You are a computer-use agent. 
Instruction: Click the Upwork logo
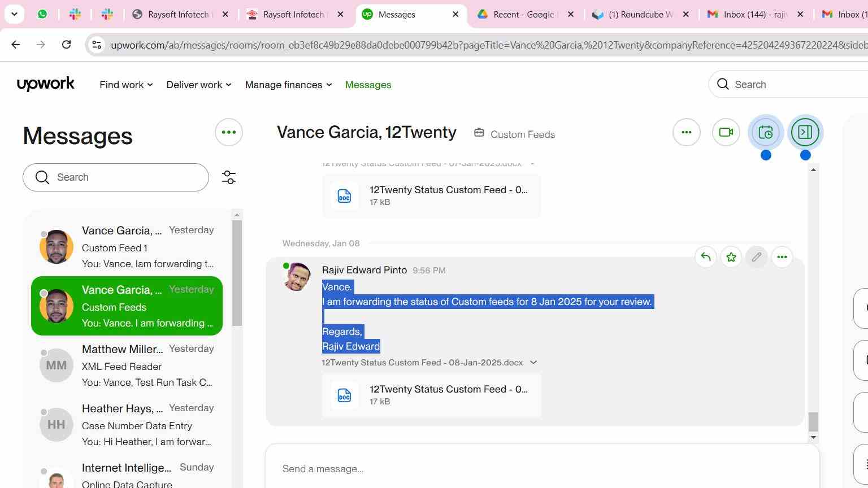46,84
